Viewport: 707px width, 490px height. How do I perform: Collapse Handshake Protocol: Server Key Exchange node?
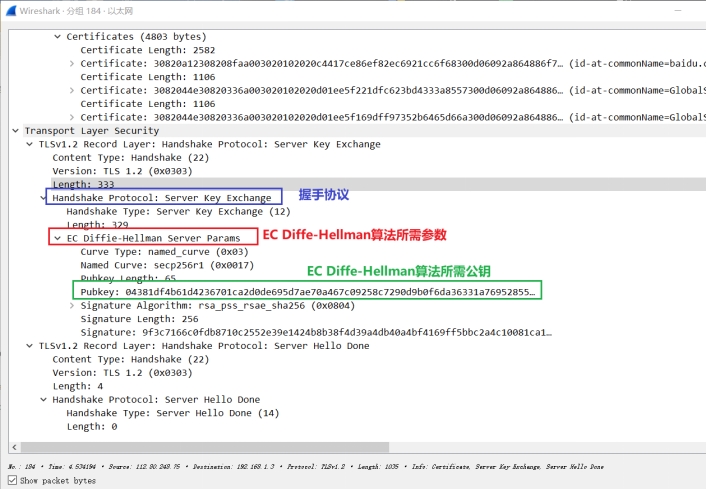pos(43,198)
